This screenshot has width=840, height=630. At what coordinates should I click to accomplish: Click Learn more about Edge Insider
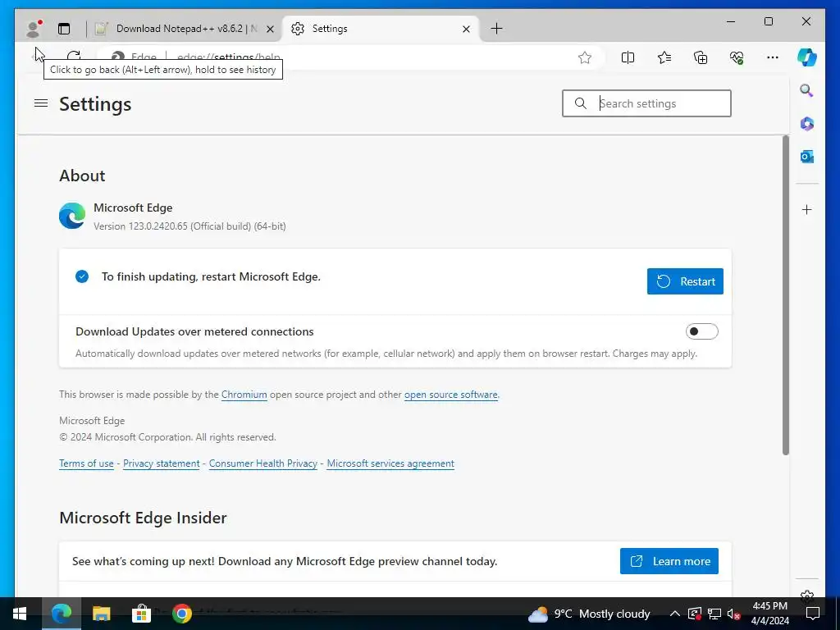click(x=669, y=561)
